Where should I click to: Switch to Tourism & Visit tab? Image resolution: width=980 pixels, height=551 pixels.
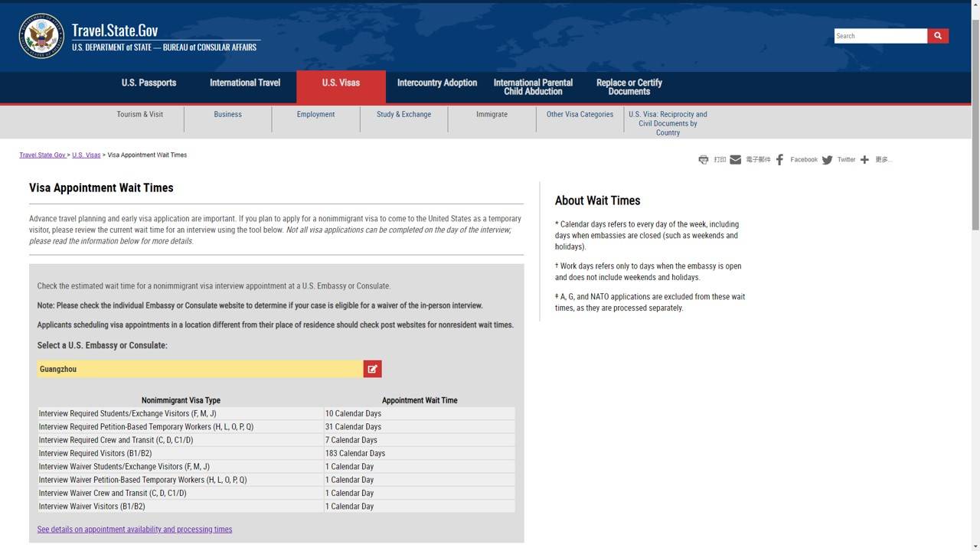(140, 115)
